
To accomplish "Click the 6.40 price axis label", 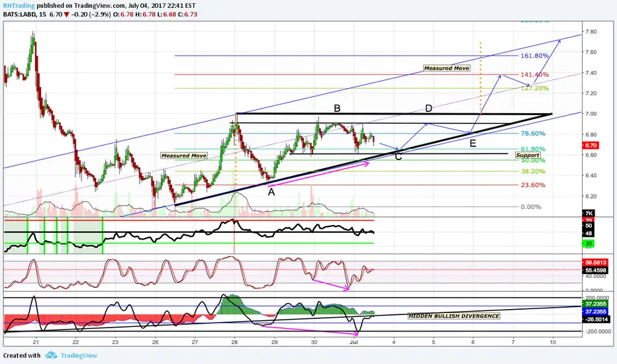I will (591, 176).
